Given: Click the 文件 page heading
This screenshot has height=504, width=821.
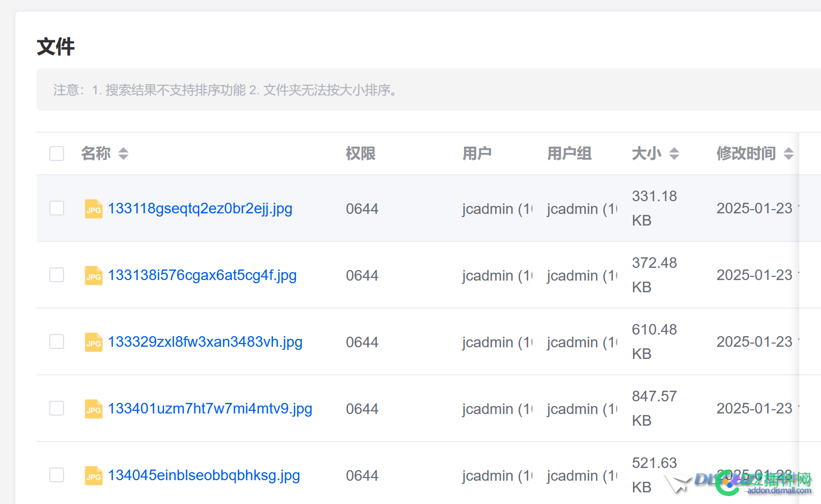Looking at the screenshot, I should coord(56,47).
